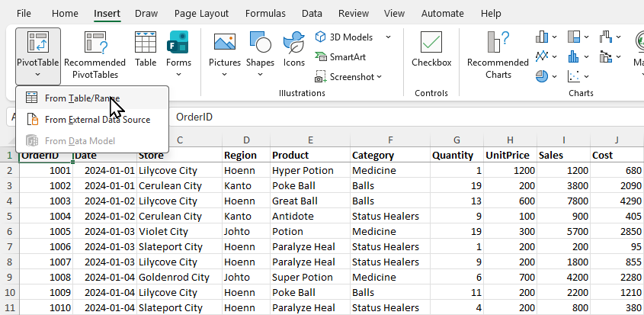Image resolution: width=644 pixels, height=315 pixels.
Task: Click the Sales value 7800 cell
Action: tap(563, 201)
